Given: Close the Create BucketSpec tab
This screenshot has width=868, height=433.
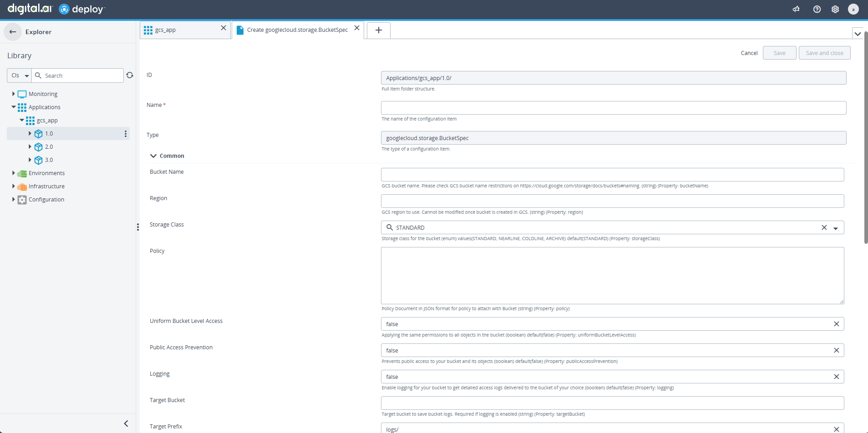Looking at the screenshot, I should (357, 28).
